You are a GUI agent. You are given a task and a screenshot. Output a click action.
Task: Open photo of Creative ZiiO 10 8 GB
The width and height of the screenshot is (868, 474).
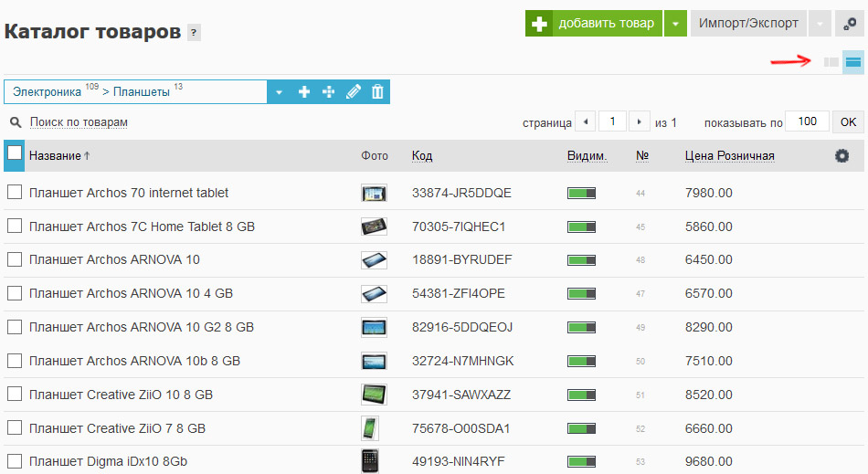pos(374,395)
